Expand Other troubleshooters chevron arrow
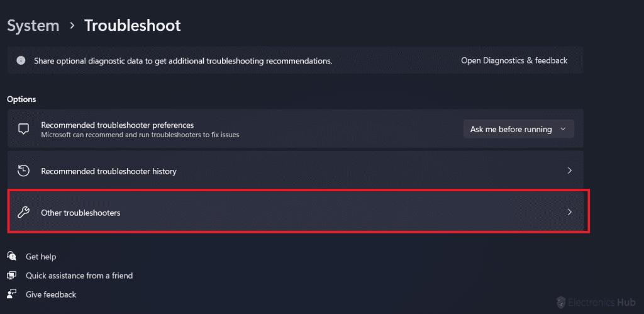This screenshot has height=314, width=644. [569, 212]
